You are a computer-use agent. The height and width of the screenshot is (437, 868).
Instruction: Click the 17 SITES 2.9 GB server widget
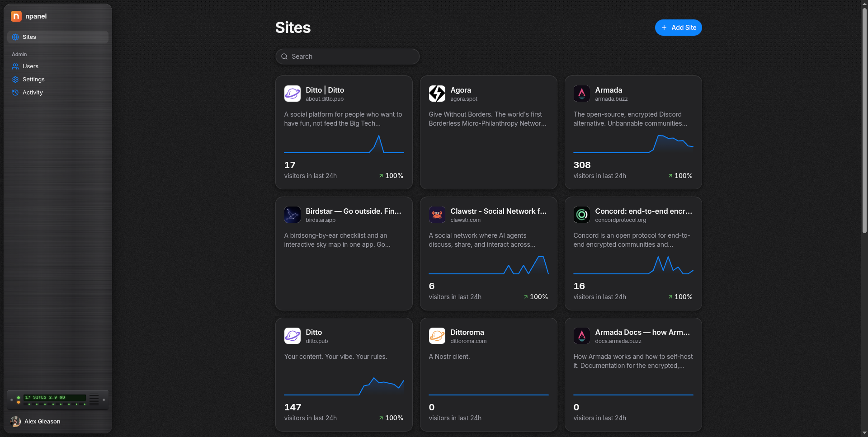(58, 400)
